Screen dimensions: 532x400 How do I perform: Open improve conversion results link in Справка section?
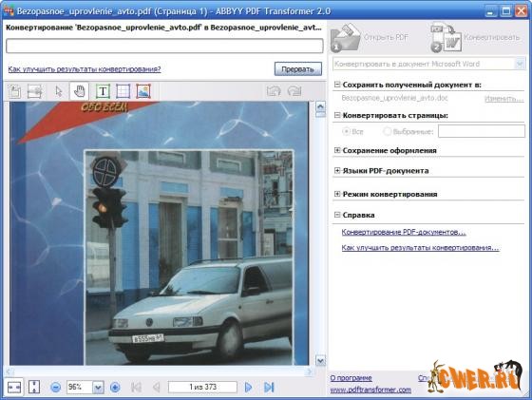pyautogui.click(x=420, y=248)
